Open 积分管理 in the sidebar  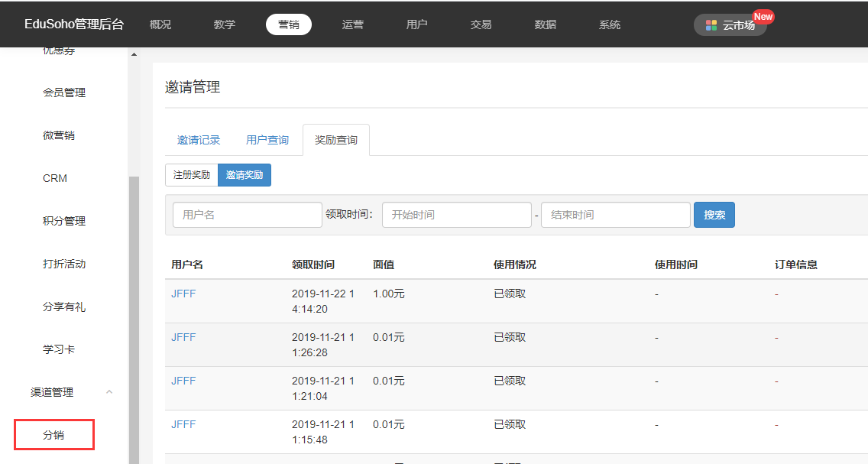pyautogui.click(x=64, y=221)
